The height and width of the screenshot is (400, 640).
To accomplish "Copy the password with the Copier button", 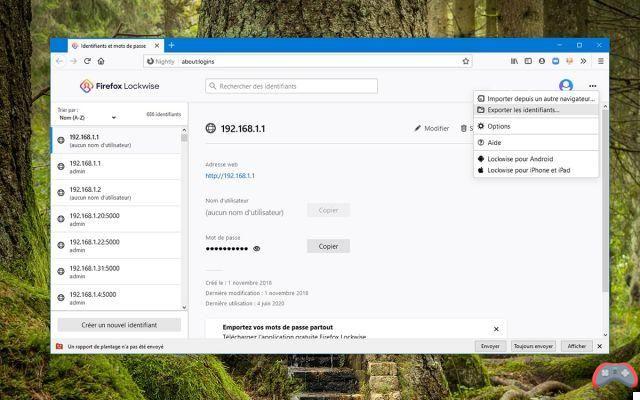I will point(328,246).
